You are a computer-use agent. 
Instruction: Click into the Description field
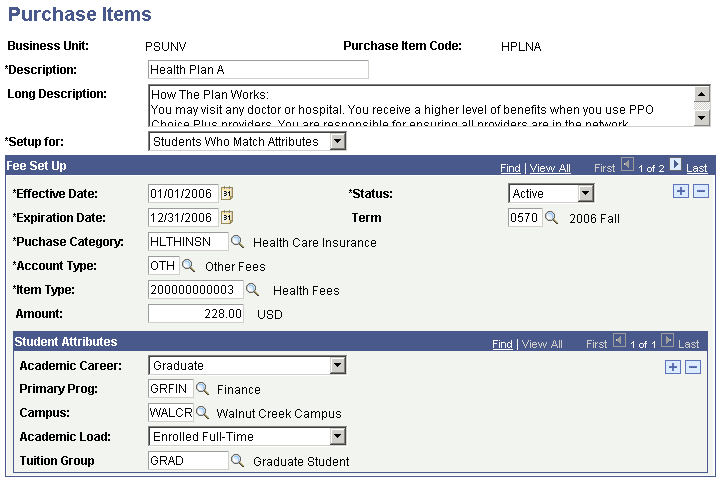pyautogui.click(x=258, y=70)
